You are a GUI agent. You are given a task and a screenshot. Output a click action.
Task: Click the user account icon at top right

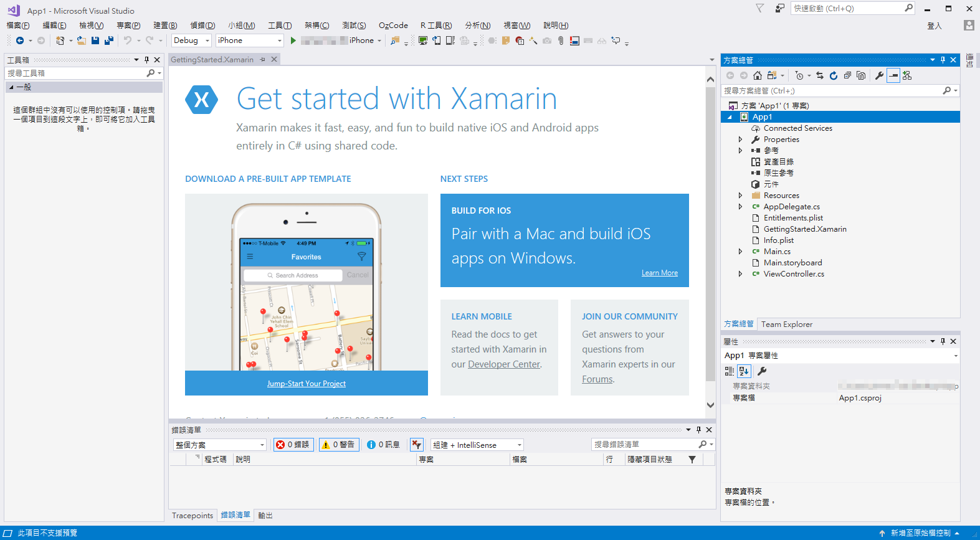969,26
